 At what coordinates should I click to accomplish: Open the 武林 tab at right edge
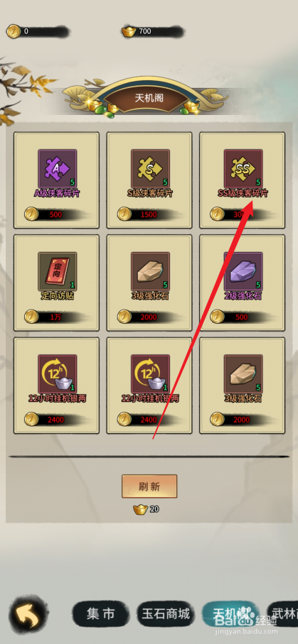[283, 614]
